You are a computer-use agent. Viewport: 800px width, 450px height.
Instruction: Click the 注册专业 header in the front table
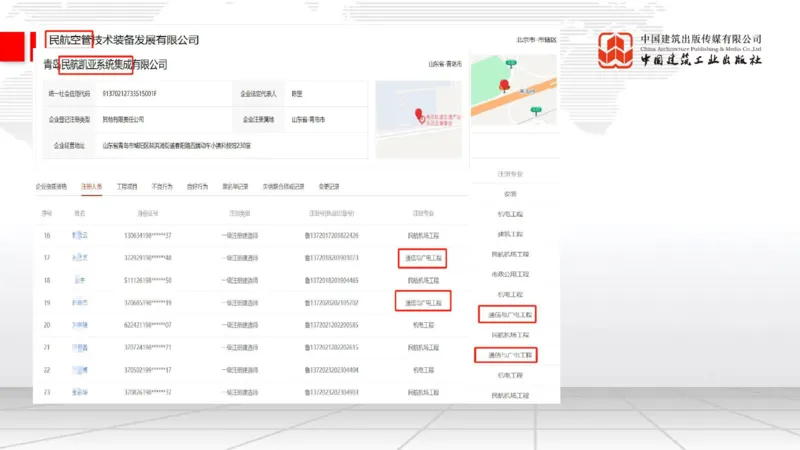[x=423, y=213]
